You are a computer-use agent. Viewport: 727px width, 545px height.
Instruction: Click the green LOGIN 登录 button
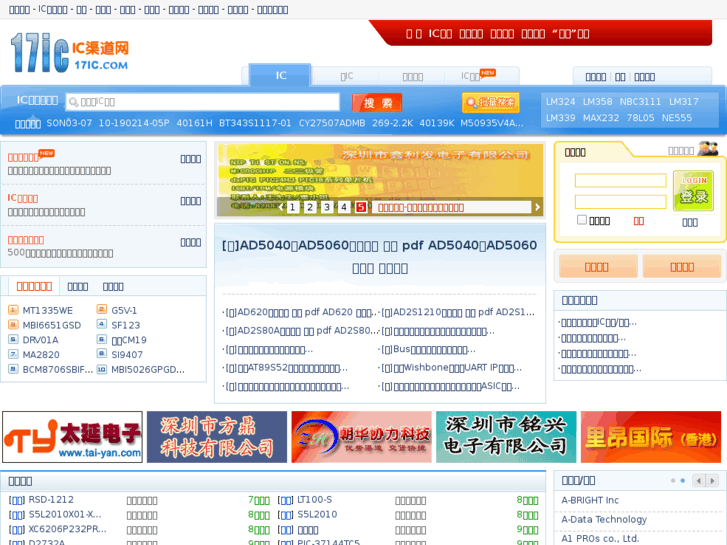tap(693, 191)
